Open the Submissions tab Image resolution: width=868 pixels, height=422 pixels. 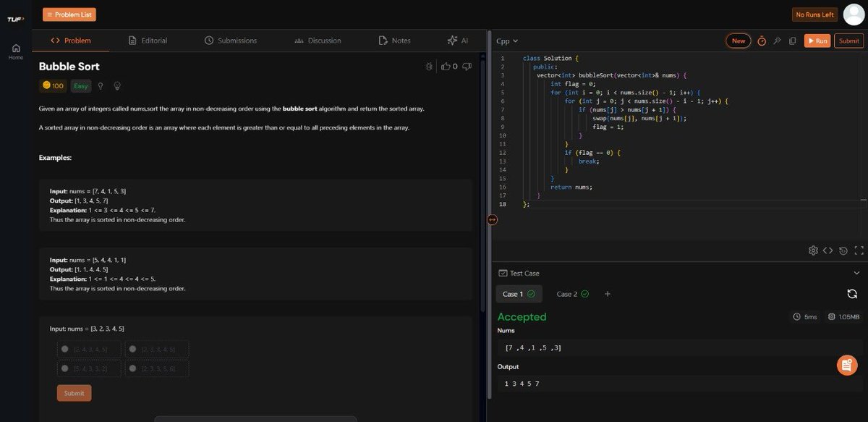[x=231, y=41]
